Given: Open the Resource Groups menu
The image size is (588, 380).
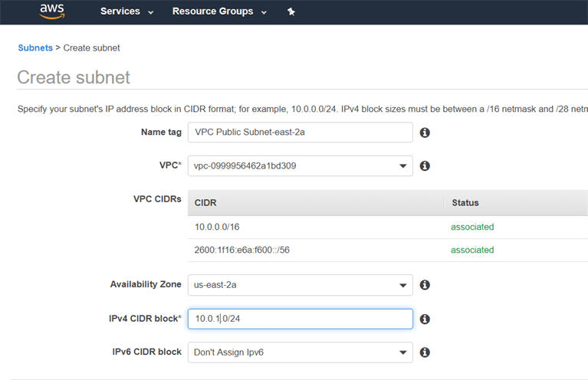Looking at the screenshot, I should pos(219,11).
